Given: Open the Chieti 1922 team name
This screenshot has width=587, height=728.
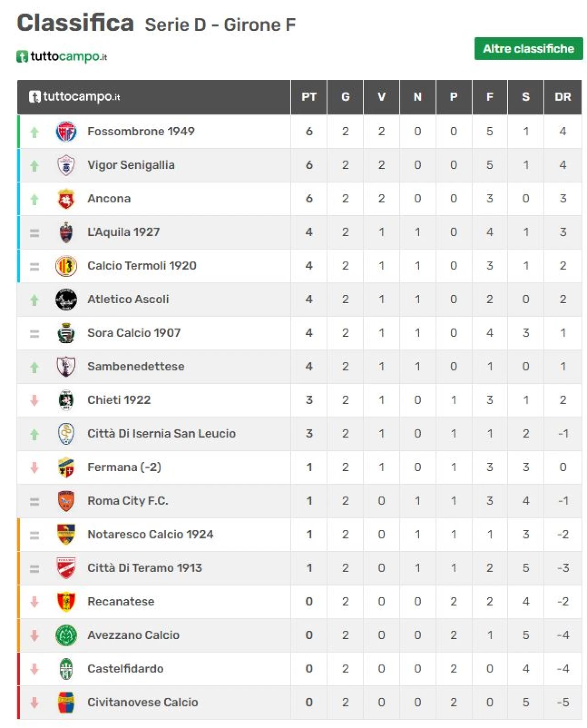Looking at the screenshot, I should coord(119,400).
